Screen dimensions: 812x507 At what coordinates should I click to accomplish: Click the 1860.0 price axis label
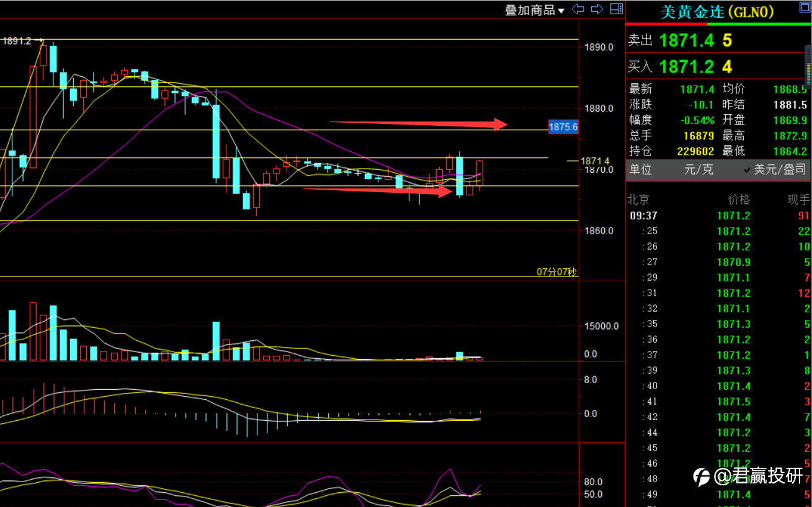(x=599, y=231)
